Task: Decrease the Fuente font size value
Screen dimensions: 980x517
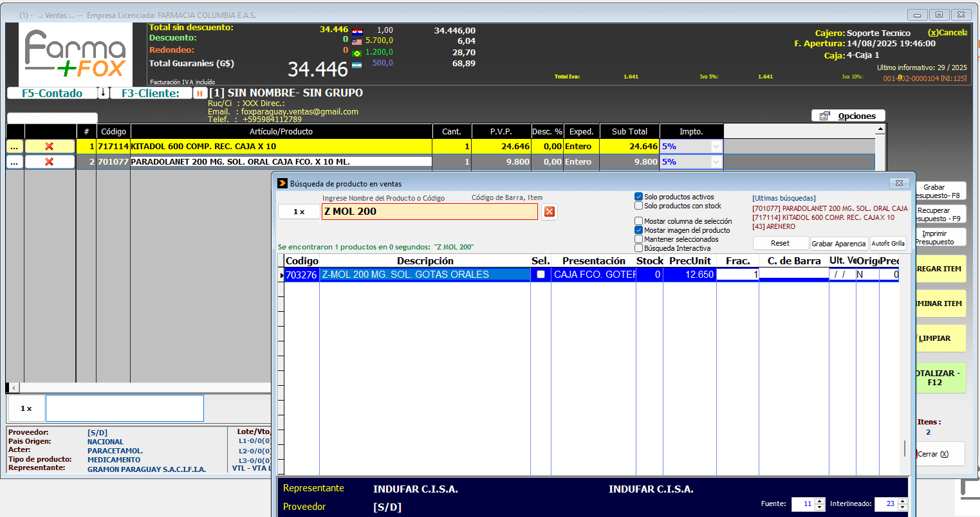Action: pos(820,507)
